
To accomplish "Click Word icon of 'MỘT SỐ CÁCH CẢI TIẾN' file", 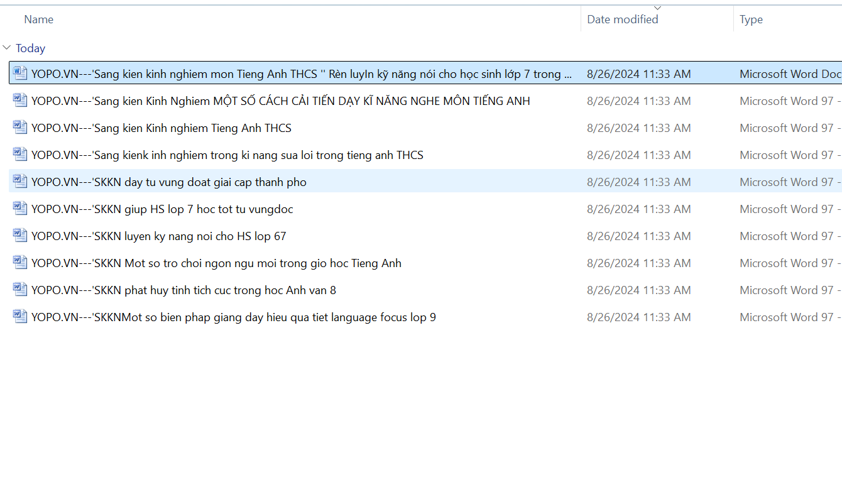I will 20,100.
